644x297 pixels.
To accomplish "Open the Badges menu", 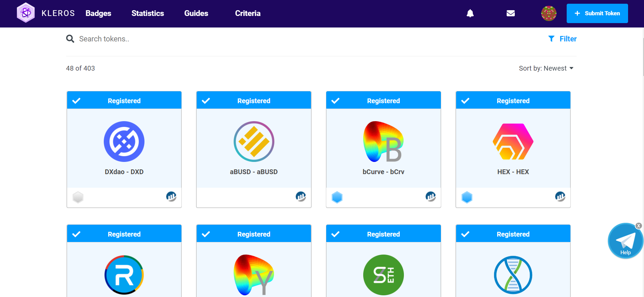I will (x=98, y=13).
